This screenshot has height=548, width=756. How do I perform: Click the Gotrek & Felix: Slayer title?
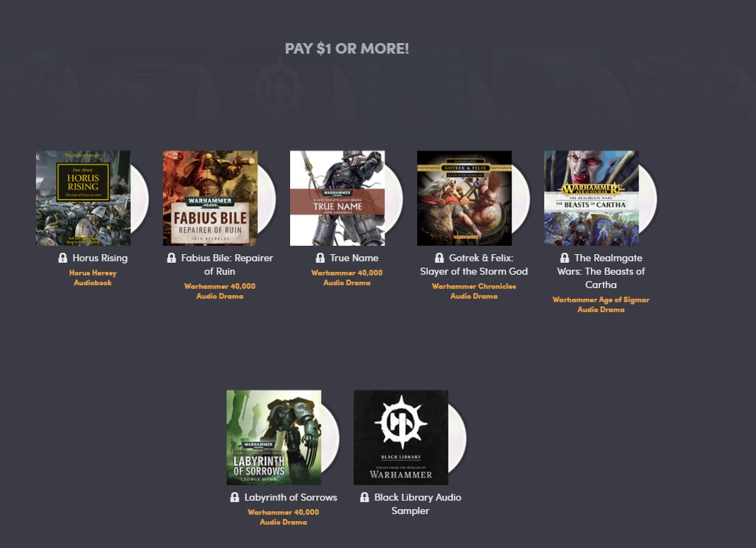click(474, 265)
